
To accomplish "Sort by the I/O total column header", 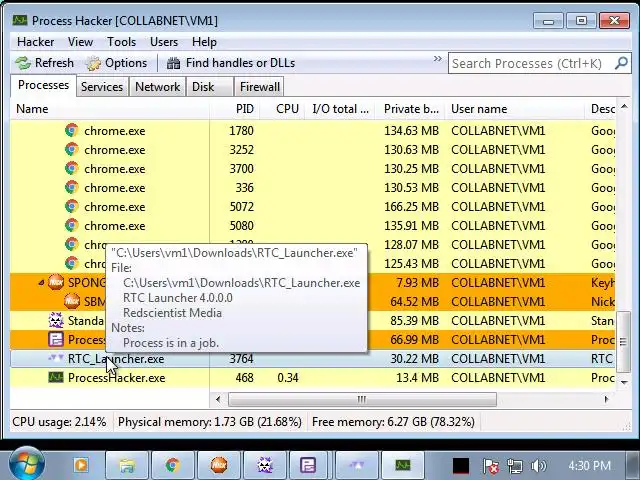I will pos(340,109).
